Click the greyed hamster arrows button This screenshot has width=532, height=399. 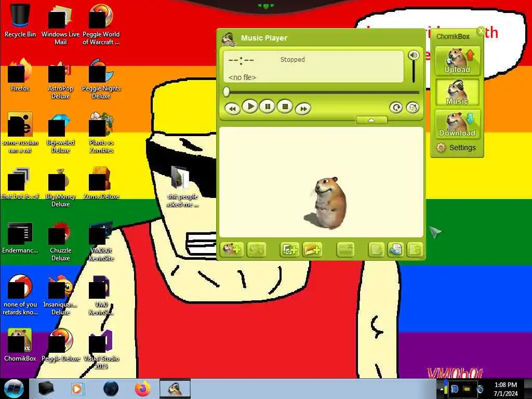(x=257, y=250)
